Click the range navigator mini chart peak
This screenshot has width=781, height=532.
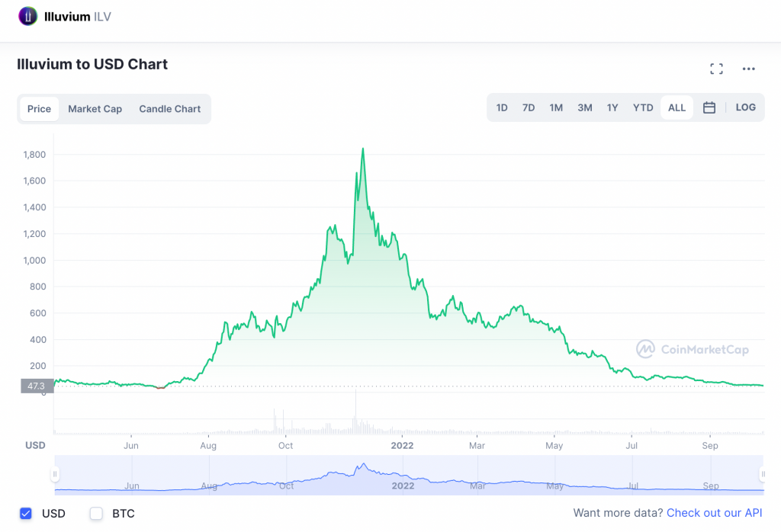pyautogui.click(x=364, y=464)
